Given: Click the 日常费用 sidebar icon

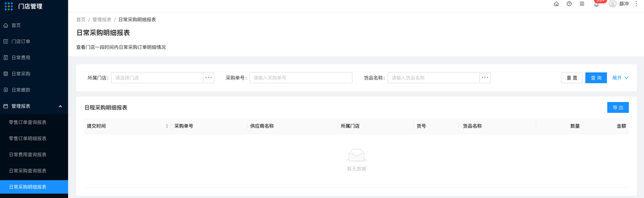Looking at the screenshot, I should pyautogui.click(x=6, y=57).
